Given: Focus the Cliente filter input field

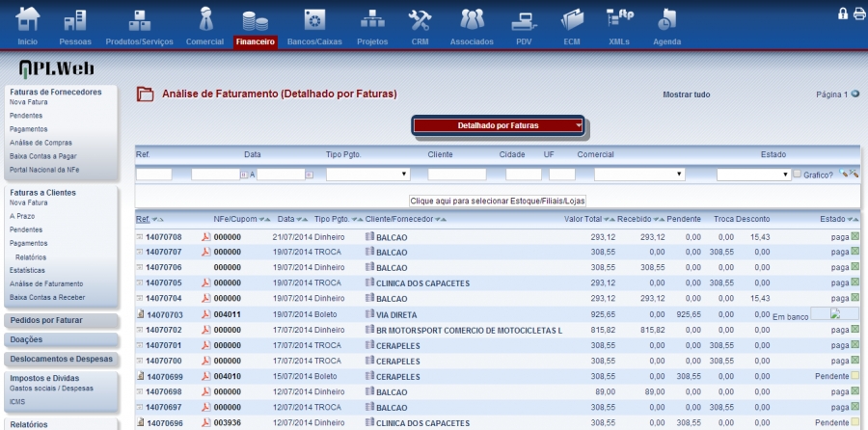Looking at the screenshot, I should (457, 175).
